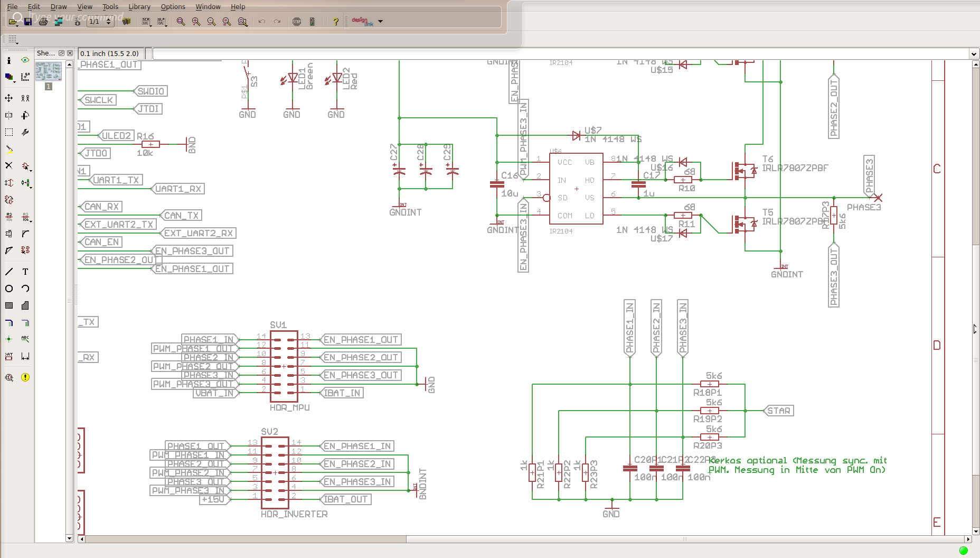Click the zoom select magnifier icon
This screenshot has width=980, height=558.
click(x=242, y=22)
